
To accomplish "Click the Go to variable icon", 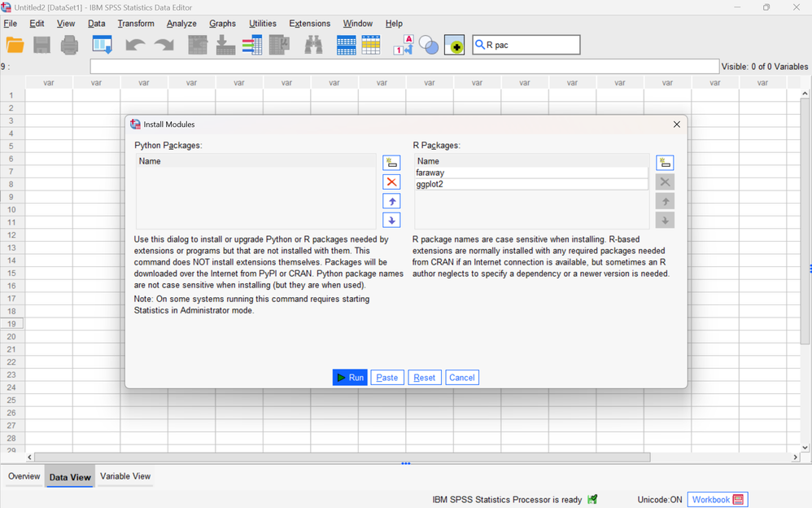I will 225,45.
